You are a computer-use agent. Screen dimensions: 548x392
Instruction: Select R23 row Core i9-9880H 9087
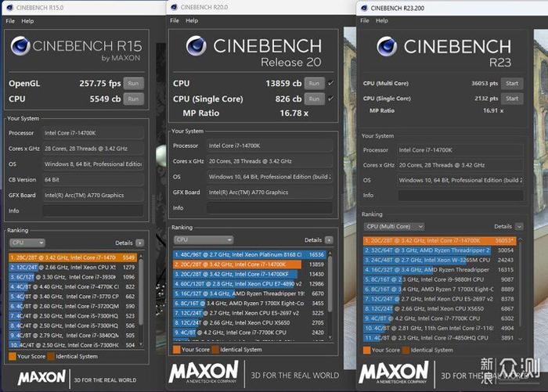440,280
